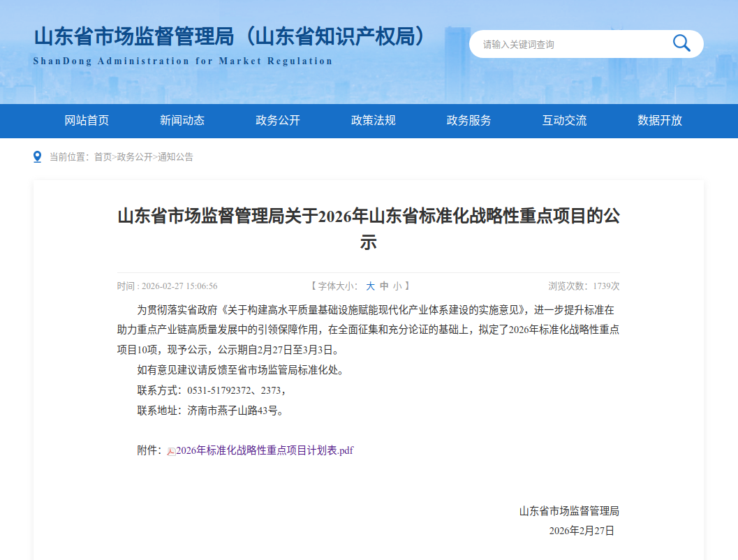The height and width of the screenshot is (560, 738).
Task: Open the 新闻动态 navigation menu
Action: pos(181,121)
